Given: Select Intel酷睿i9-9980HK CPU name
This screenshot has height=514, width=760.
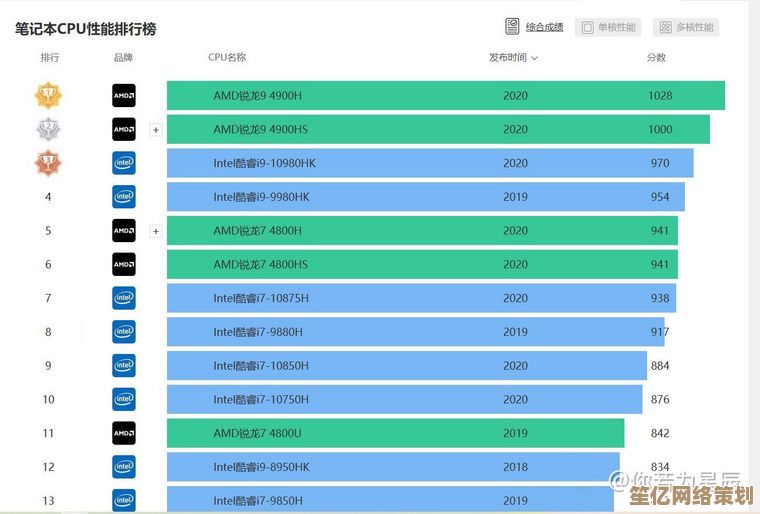Looking at the screenshot, I should [x=261, y=197].
